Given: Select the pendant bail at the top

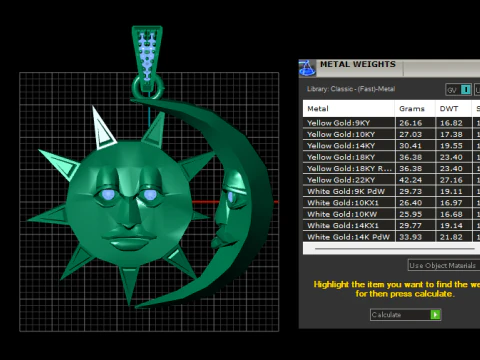Looking at the screenshot, I should pos(147,57).
